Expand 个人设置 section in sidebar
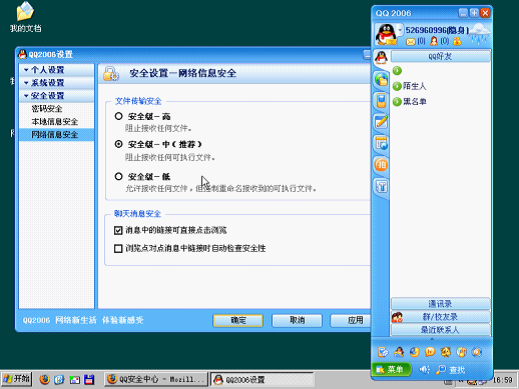Screen dimensions: 519x389 [57, 70]
